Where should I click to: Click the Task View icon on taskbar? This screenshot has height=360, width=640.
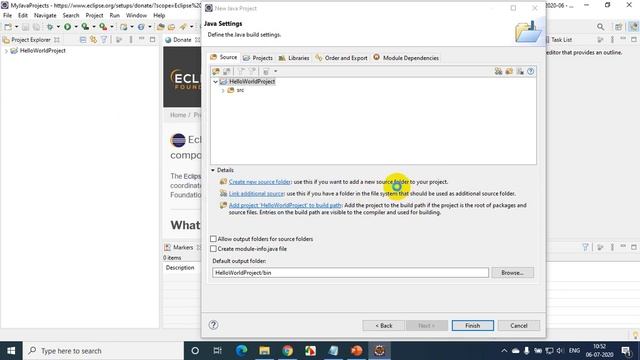[218, 351]
